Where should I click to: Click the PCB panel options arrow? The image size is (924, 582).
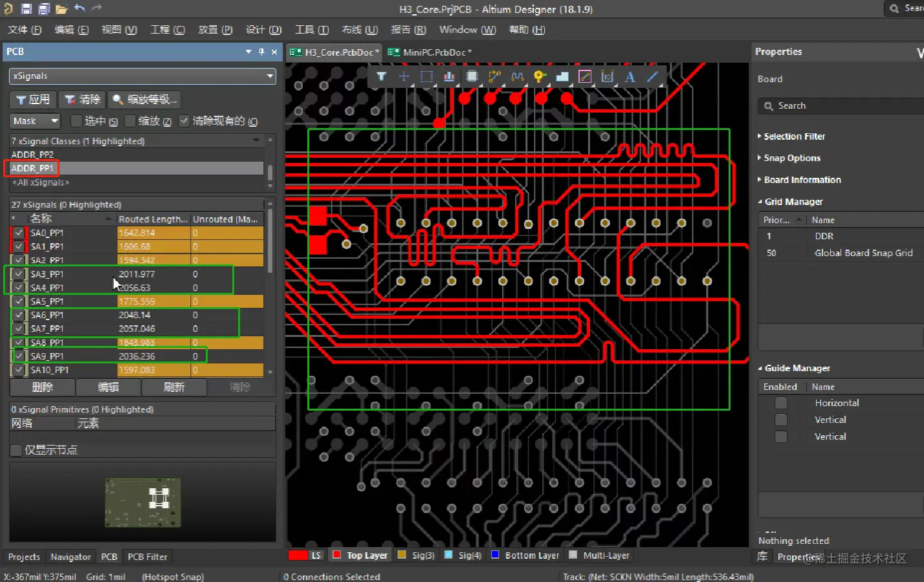pyautogui.click(x=248, y=52)
